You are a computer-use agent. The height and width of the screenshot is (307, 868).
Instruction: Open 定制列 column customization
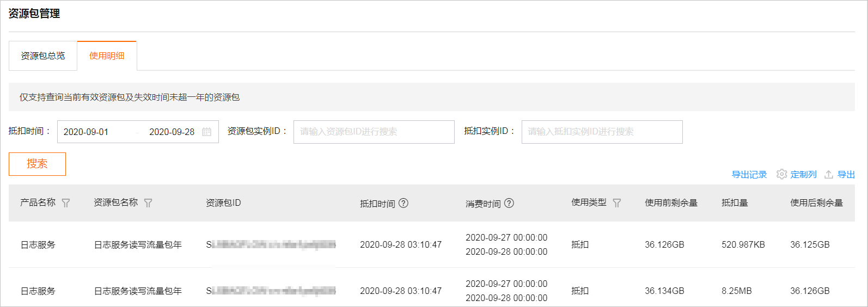coord(804,175)
